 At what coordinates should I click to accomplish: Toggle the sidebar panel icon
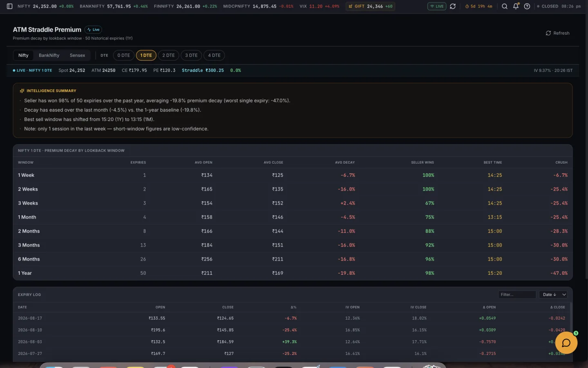(x=9, y=7)
